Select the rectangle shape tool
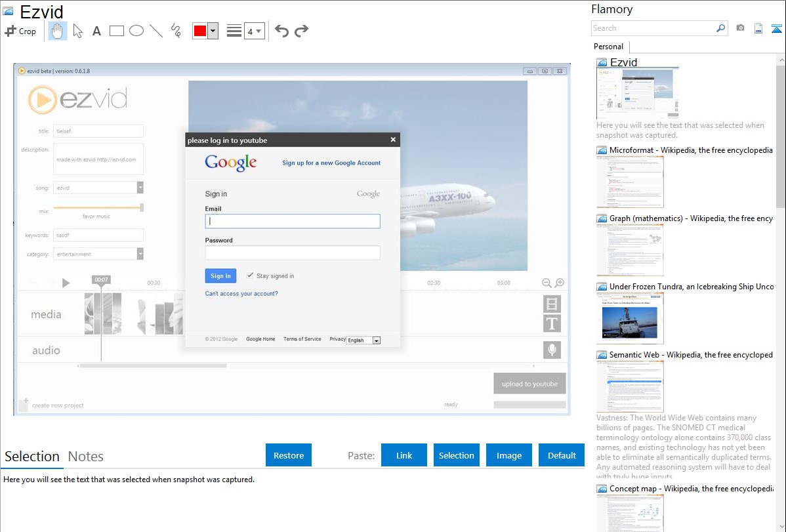 [x=117, y=31]
